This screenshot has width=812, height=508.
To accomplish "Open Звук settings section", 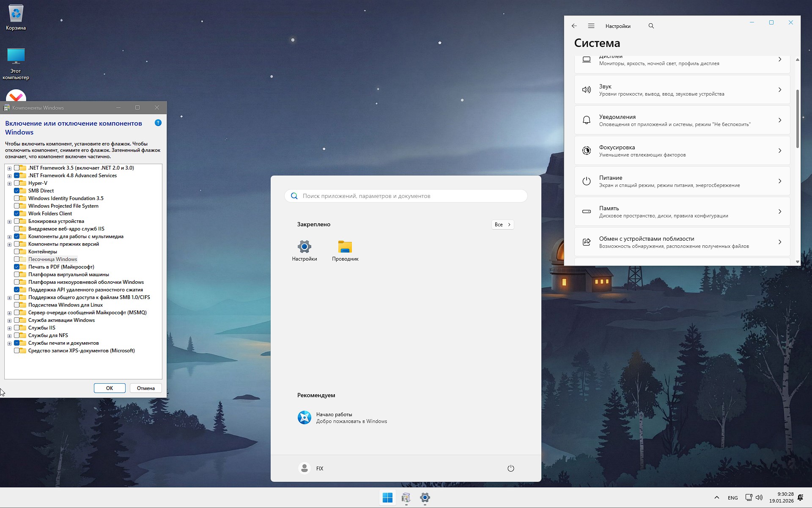I will (682, 90).
